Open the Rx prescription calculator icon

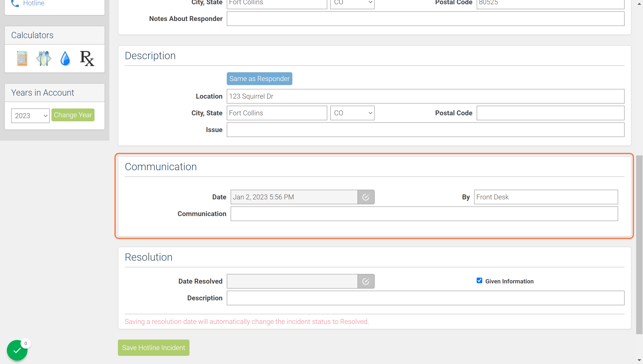tap(87, 58)
